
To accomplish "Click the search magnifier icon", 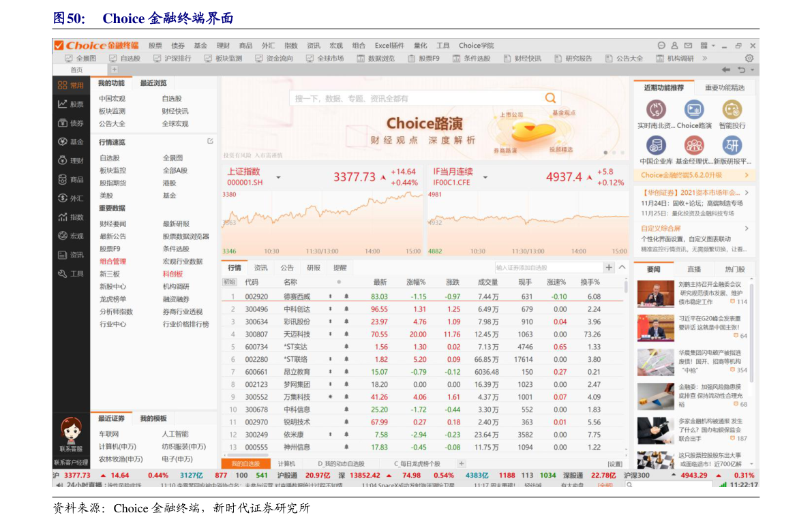I will (x=550, y=98).
